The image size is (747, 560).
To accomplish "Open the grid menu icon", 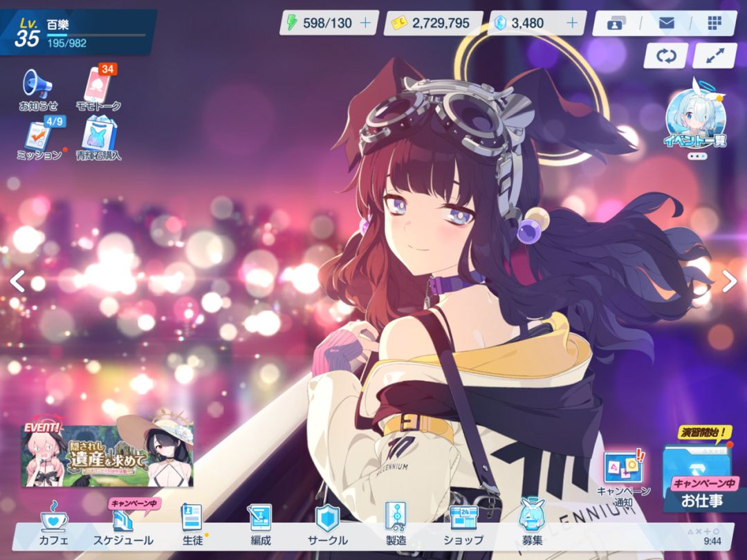I will (714, 23).
